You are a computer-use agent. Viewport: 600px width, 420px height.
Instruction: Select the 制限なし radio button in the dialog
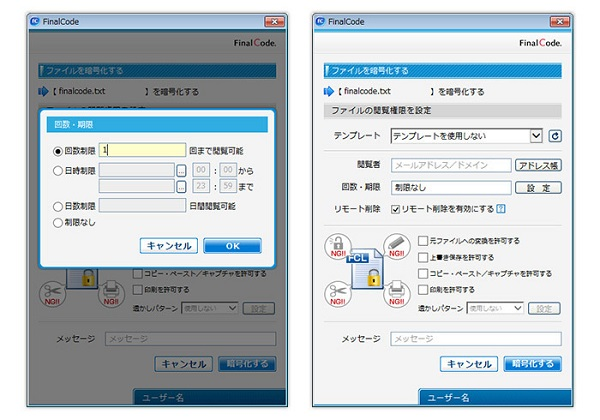pyautogui.click(x=57, y=223)
